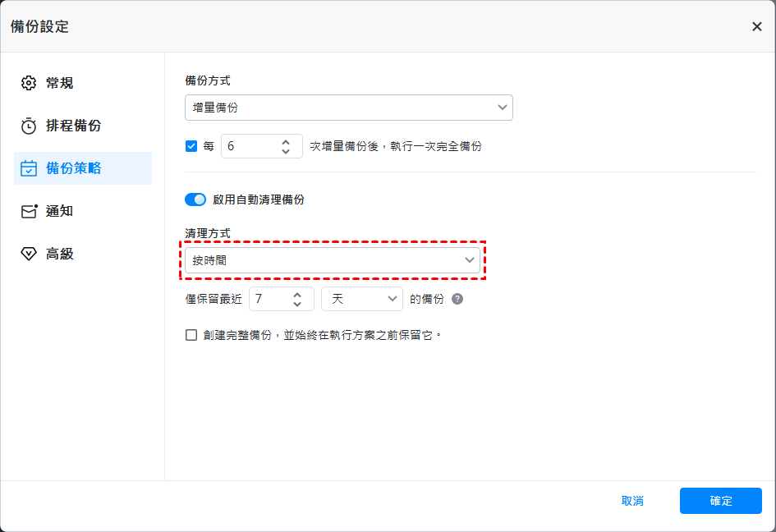The image size is (776, 532).
Task: Click the calendar icon for 備份策略
Action: pyautogui.click(x=29, y=168)
